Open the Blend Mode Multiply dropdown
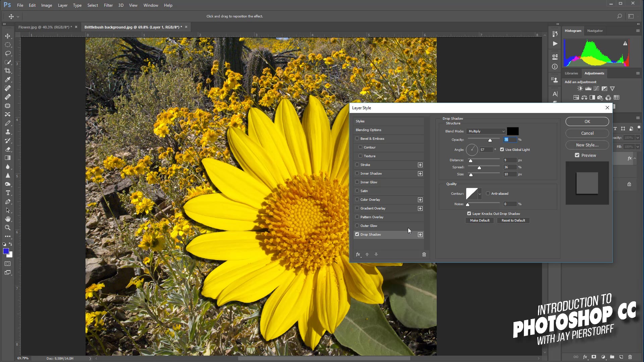This screenshot has height=362, width=644. [x=486, y=131]
